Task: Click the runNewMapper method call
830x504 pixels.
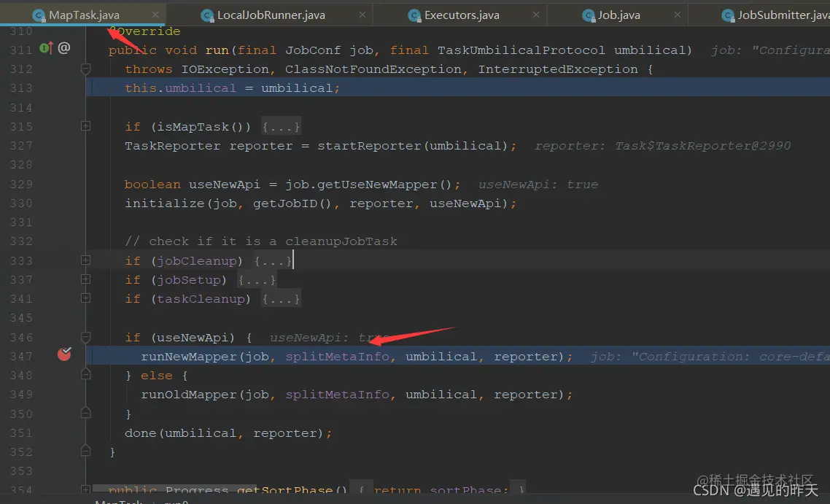Action: pos(189,356)
